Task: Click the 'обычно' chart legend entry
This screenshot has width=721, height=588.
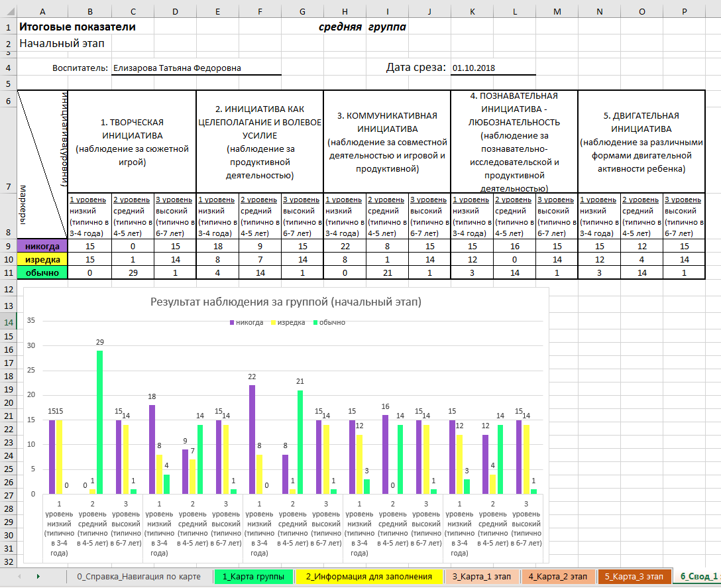Action: (x=329, y=323)
